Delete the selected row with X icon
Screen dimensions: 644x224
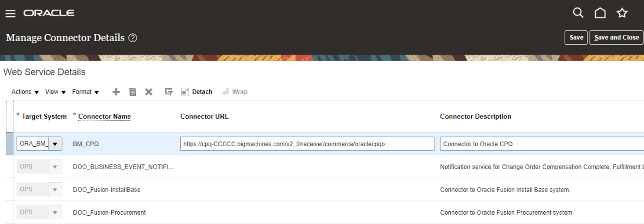point(149,92)
